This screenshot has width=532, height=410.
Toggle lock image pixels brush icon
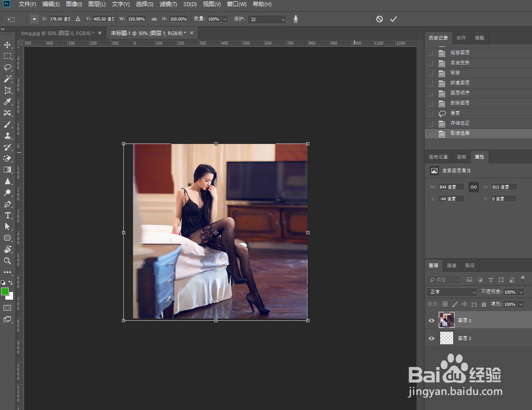pyautogui.click(x=455, y=304)
